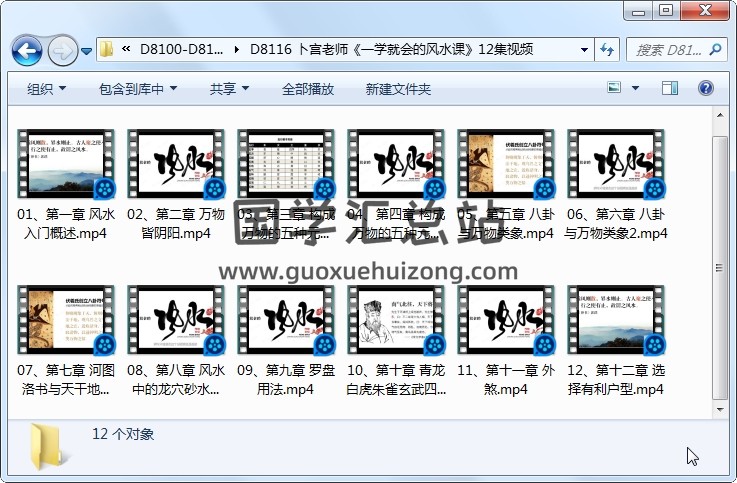Screen dimensions: 737x483
Task: Open the recent pages dropdown arrow
Action: (87, 49)
